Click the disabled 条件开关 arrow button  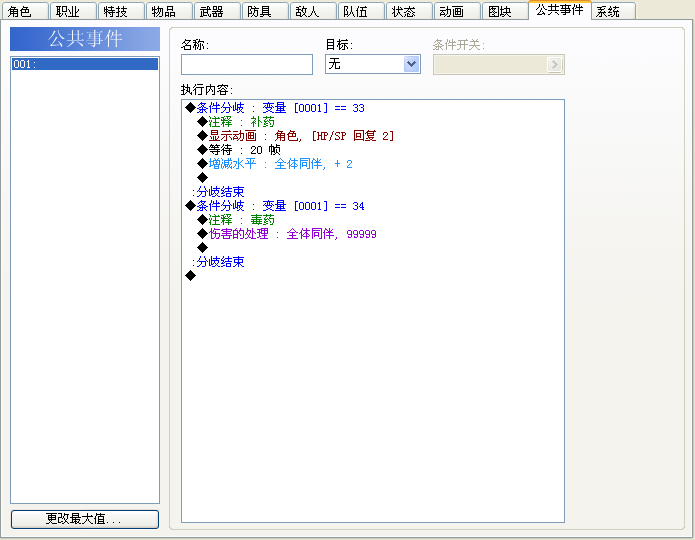point(554,65)
